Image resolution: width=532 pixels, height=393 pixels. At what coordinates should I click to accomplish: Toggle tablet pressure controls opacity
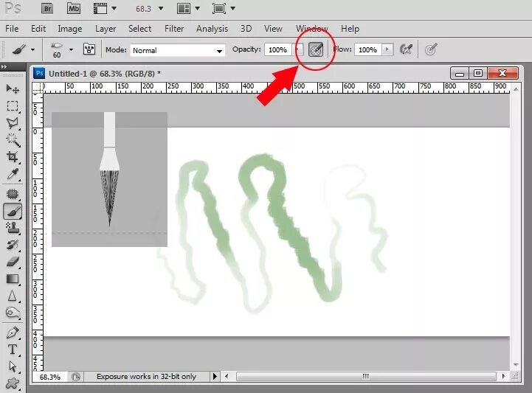316,50
